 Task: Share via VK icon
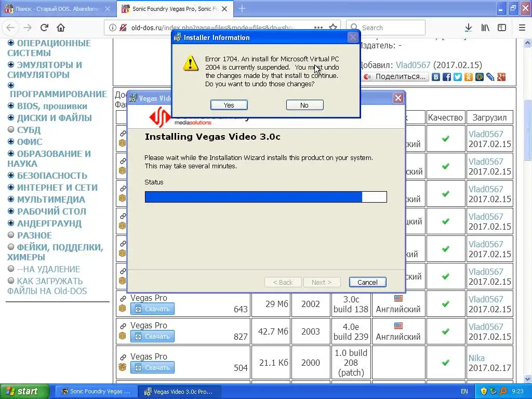click(436, 77)
